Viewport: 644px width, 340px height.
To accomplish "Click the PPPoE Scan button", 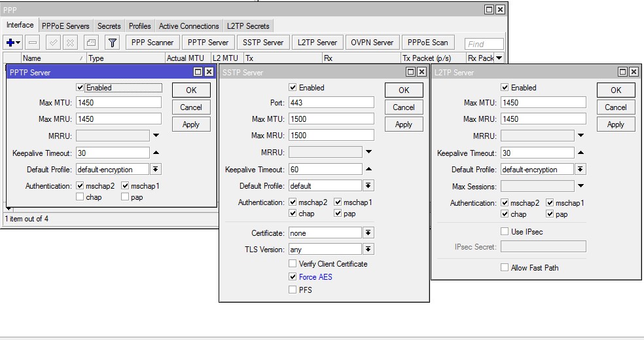I will [427, 43].
